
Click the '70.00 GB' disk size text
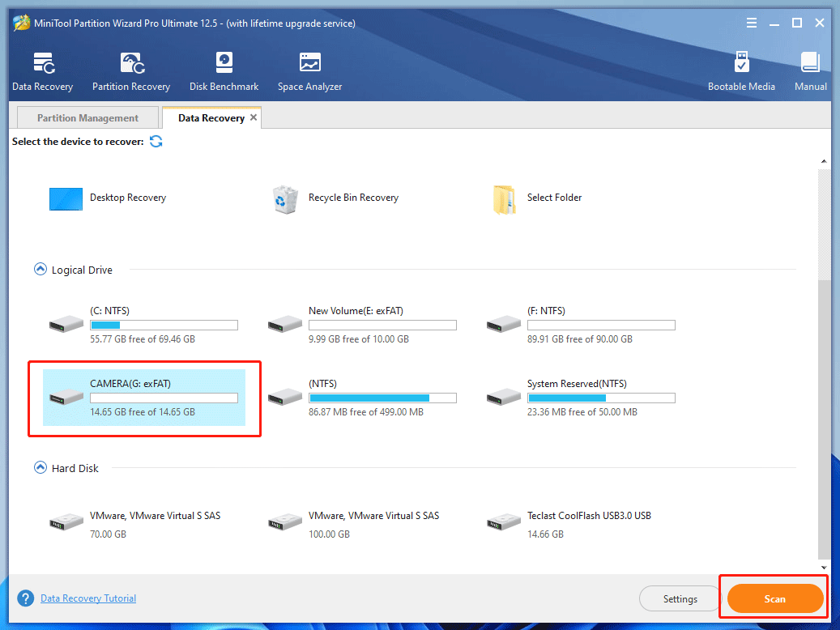coord(109,534)
